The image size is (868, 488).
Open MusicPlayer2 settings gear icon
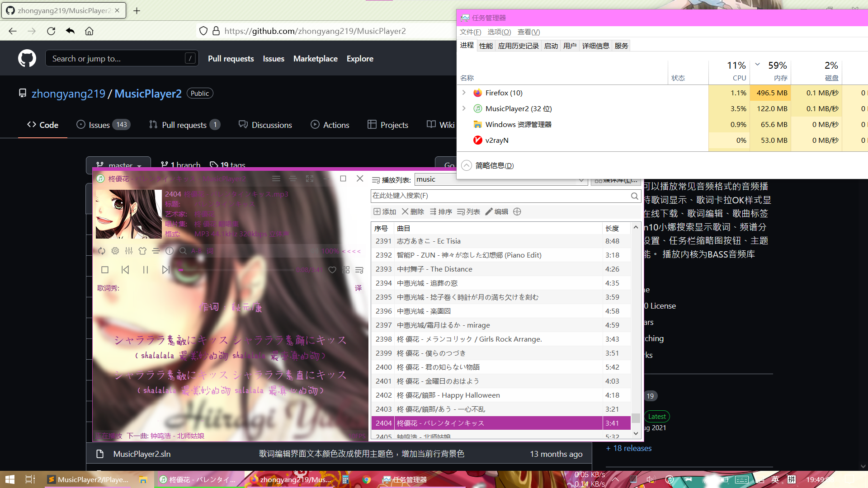pyautogui.click(x=115, y=251)
